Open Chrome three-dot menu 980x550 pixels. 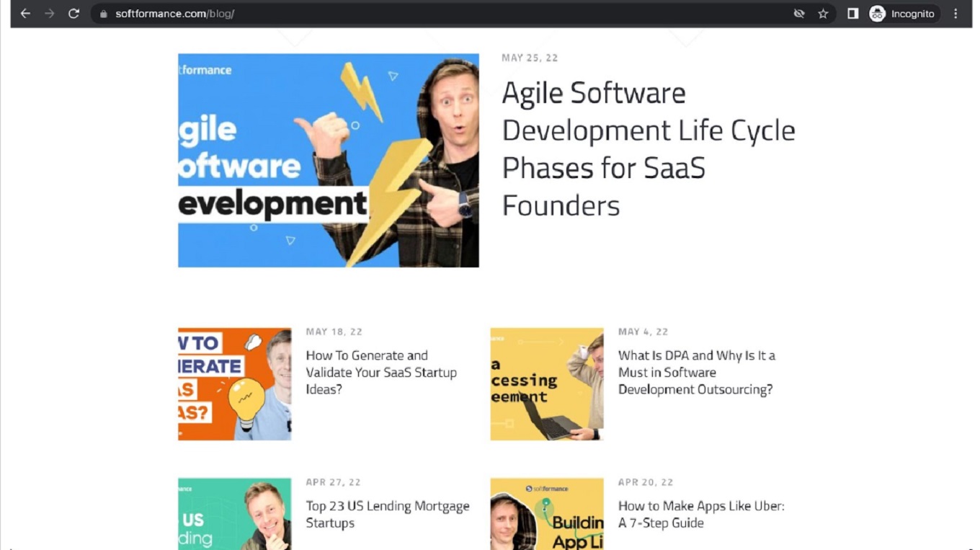[956, 14]
